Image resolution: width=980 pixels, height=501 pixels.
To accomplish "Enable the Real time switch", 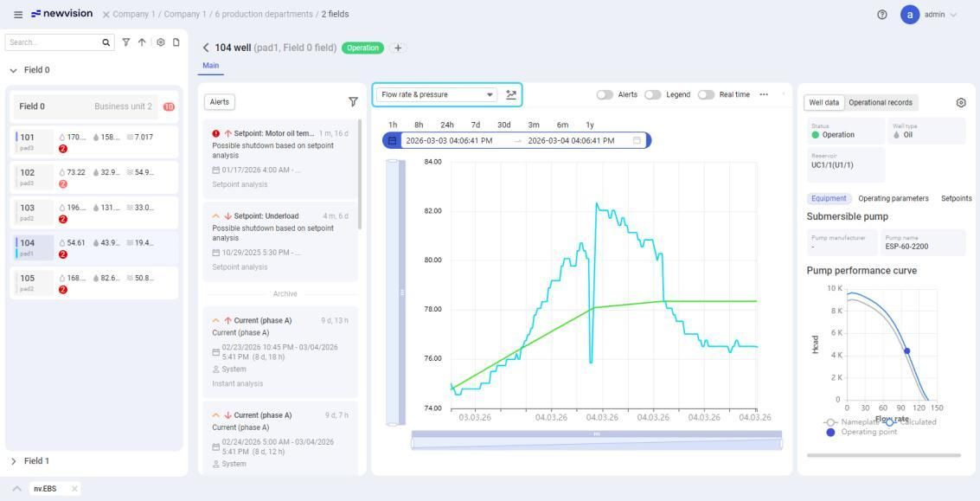I will [707, 94].
